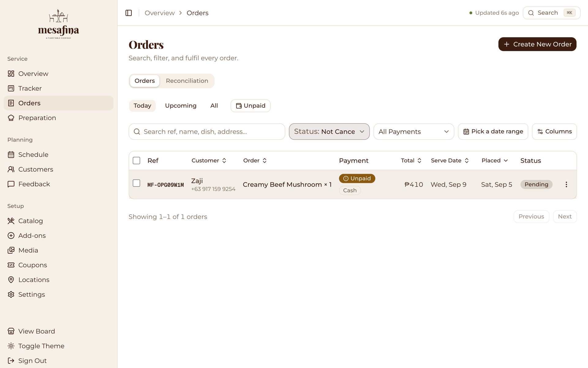
Task: Open Pick a date range picker
Action: coord(493,132)
